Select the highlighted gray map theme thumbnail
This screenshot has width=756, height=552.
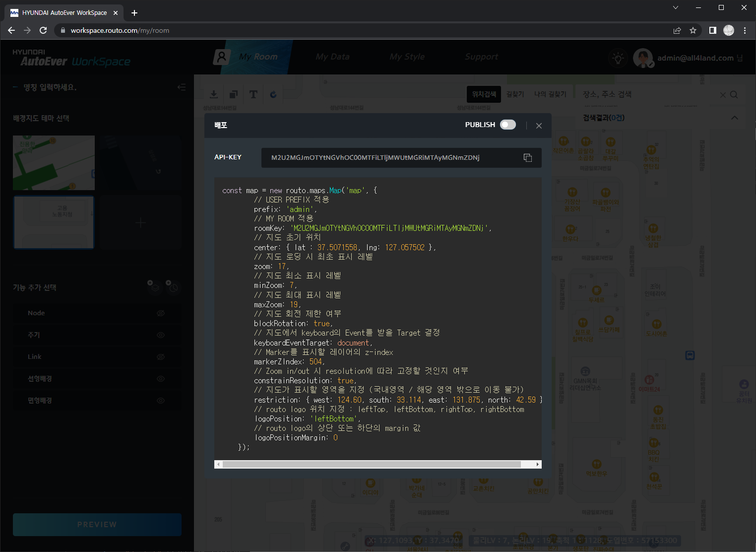coord(54,222)
